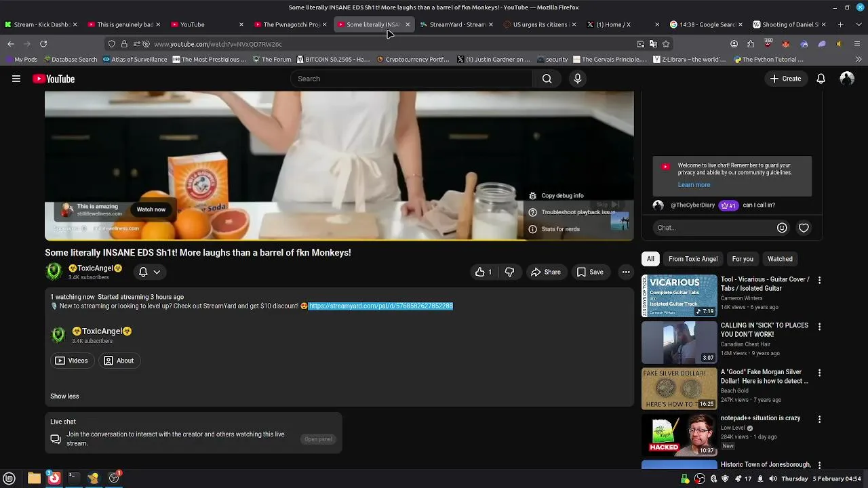The image size is (868, 488).
Task: Switch to the Pwnagotchi Project tab
Action: pos(289,24)
